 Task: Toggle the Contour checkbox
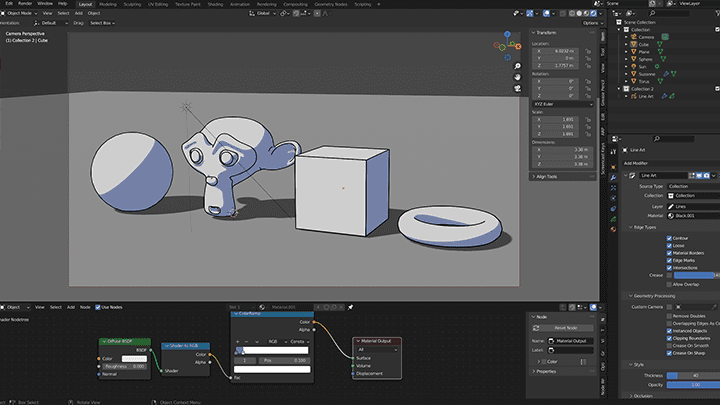coord(669,238)
